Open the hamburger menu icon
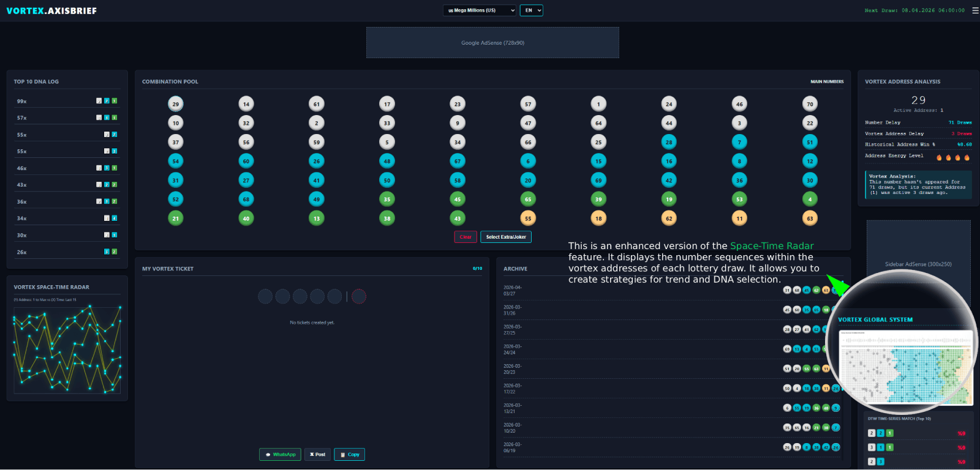 [x=975, y=10]
